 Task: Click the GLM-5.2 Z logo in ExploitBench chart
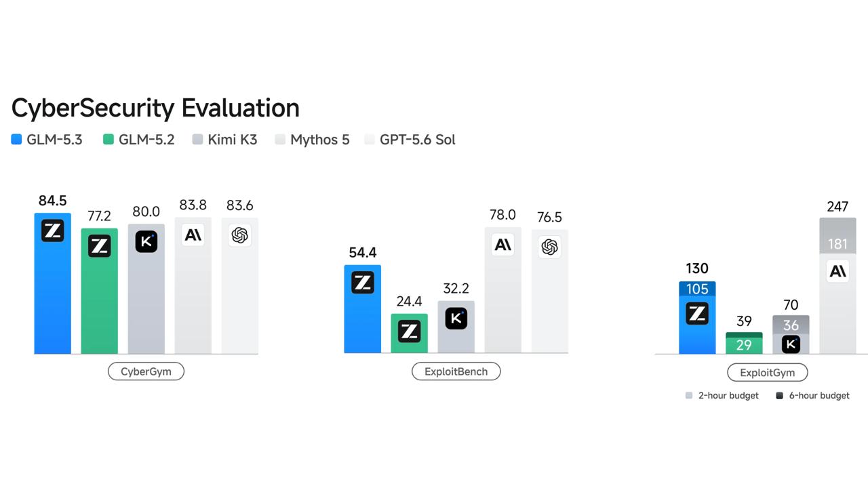(409, 331)
